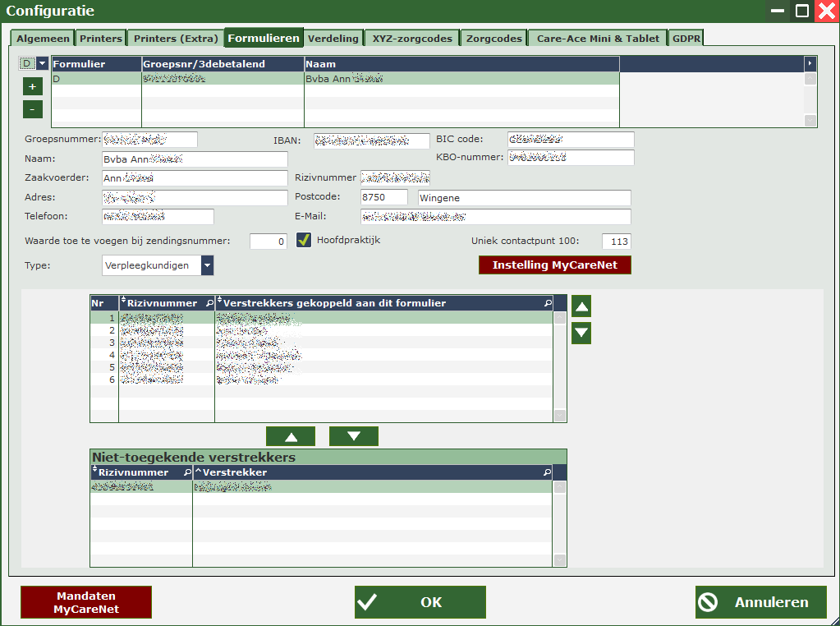
Task: Switch to the Printers (Extra) tab
Action: (x=176, y=39)
